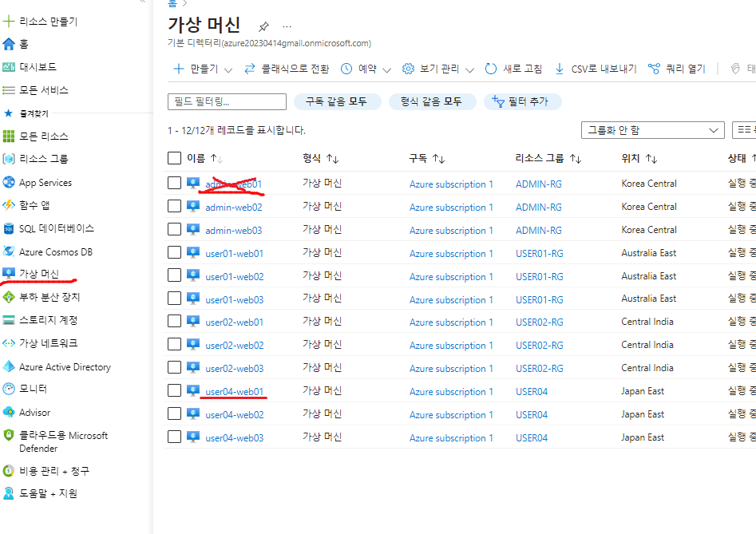The image size is (756, 534).
Task: Open the USER01-RG resource group link for user01-web01
Action: (x=539, y=253)
